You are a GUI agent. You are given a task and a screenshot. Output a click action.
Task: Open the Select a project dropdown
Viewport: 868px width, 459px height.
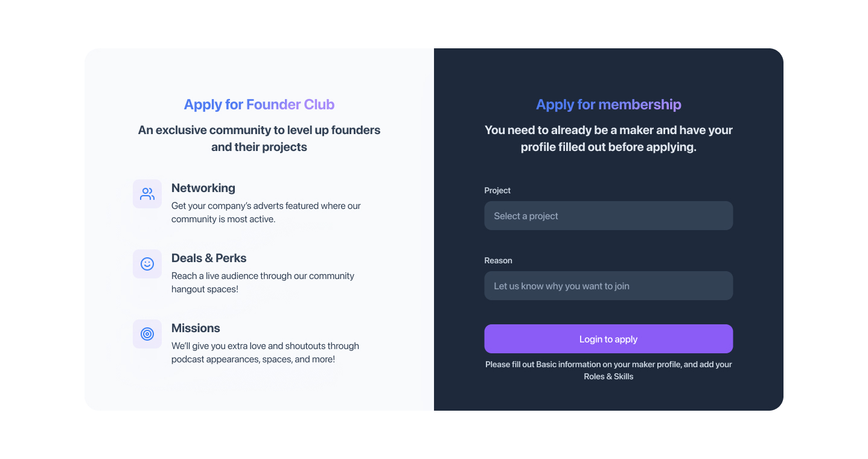coord(608,216)
